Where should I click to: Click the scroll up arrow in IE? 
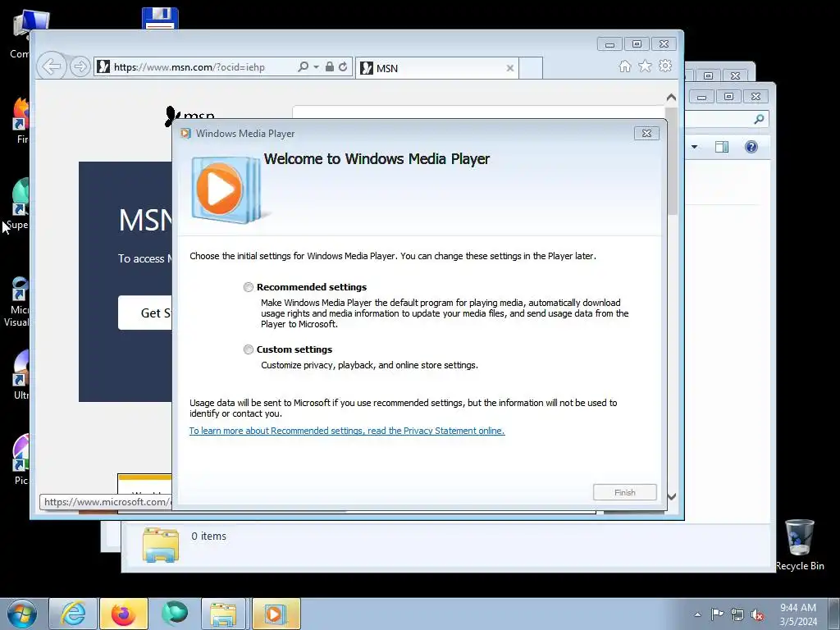tap(671, 98)
